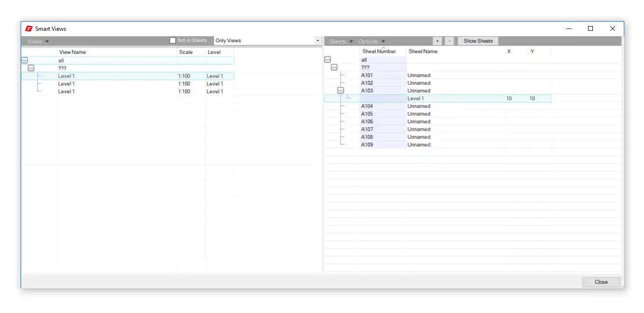Click the Smart Views app icon in title bar
Image resolution: width=644 pixels, height=313 pixels.
pyautogui.click(x=29, y=29)
